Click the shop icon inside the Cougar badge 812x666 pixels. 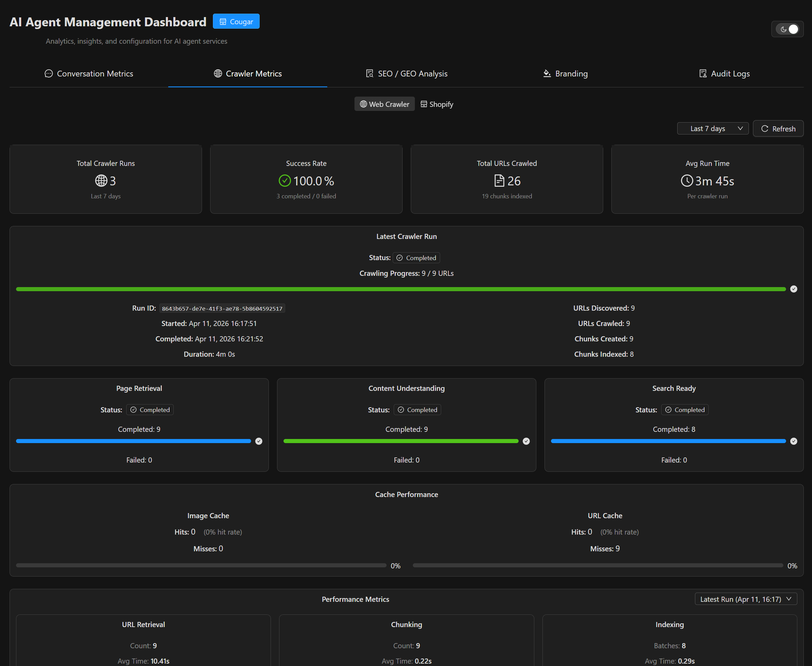point(223,22)
